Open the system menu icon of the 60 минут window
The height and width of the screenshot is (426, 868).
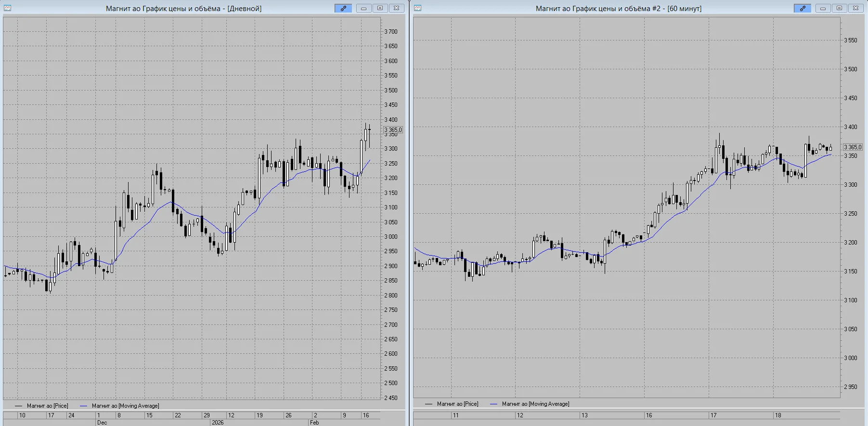[417, 8]
